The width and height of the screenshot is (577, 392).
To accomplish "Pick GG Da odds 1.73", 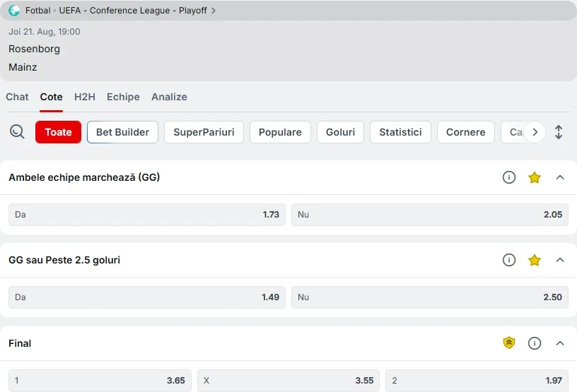I will coord(147,215).
